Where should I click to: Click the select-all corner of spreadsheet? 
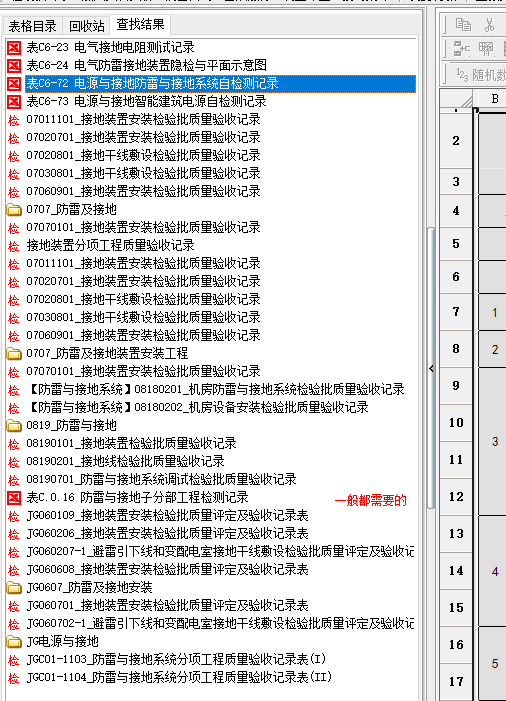[x=456, y=99]
